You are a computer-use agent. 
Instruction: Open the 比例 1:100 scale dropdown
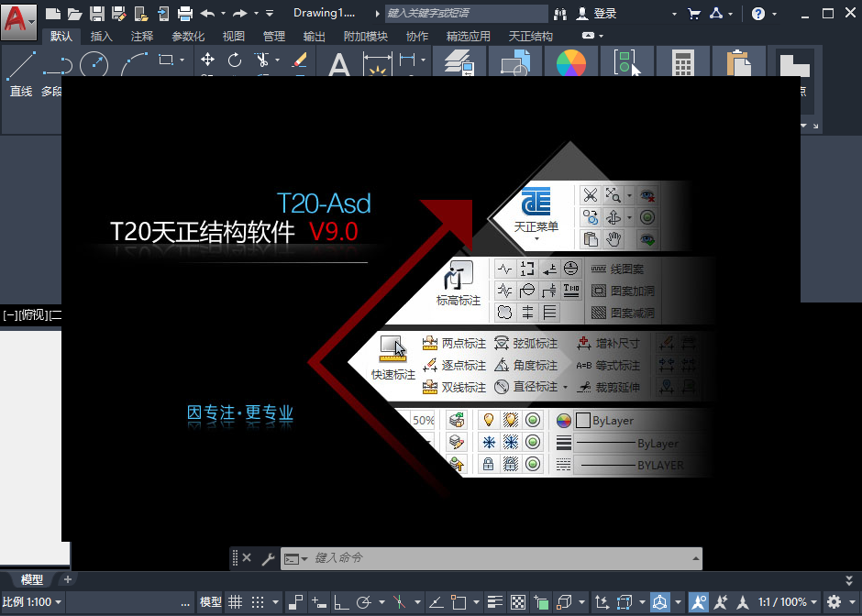click(x=33, y=602)
